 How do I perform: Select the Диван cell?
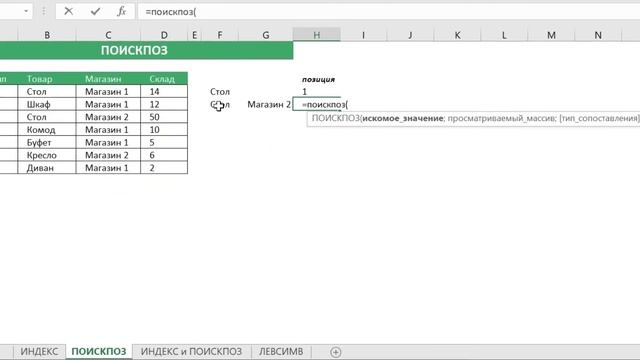tap(47, 168)
